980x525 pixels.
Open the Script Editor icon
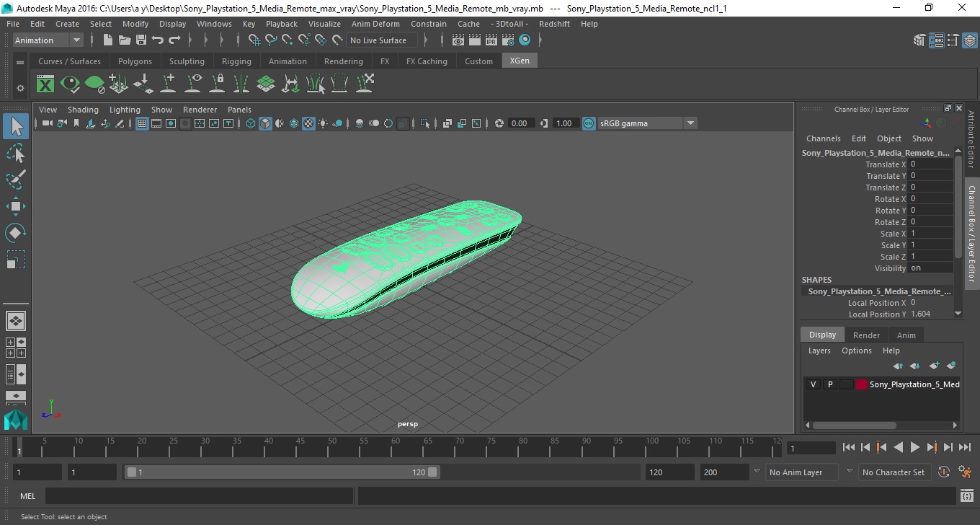coord(967,496)
